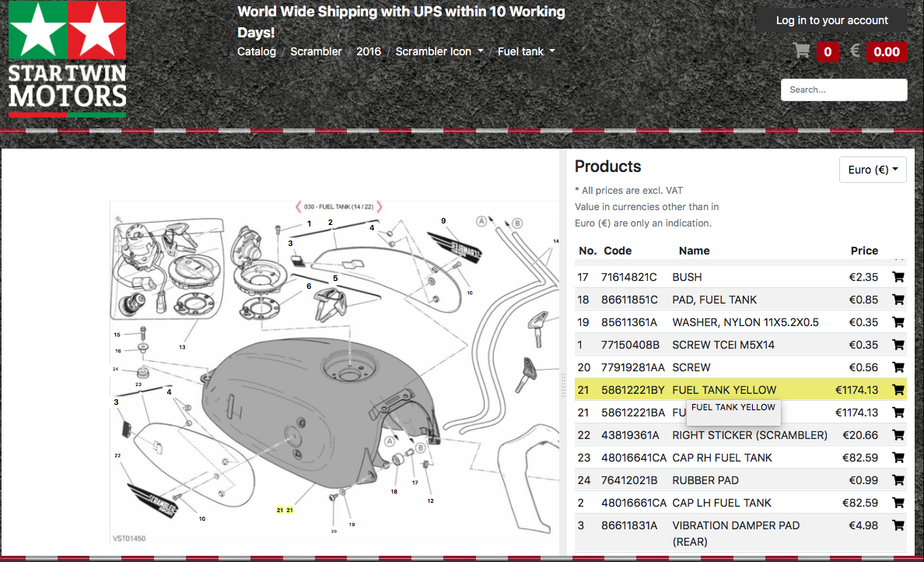924x562 pixels.
Task: Click name RIGHT STICKER (SCRAMBLER)
Action: [x=750, y=435]
